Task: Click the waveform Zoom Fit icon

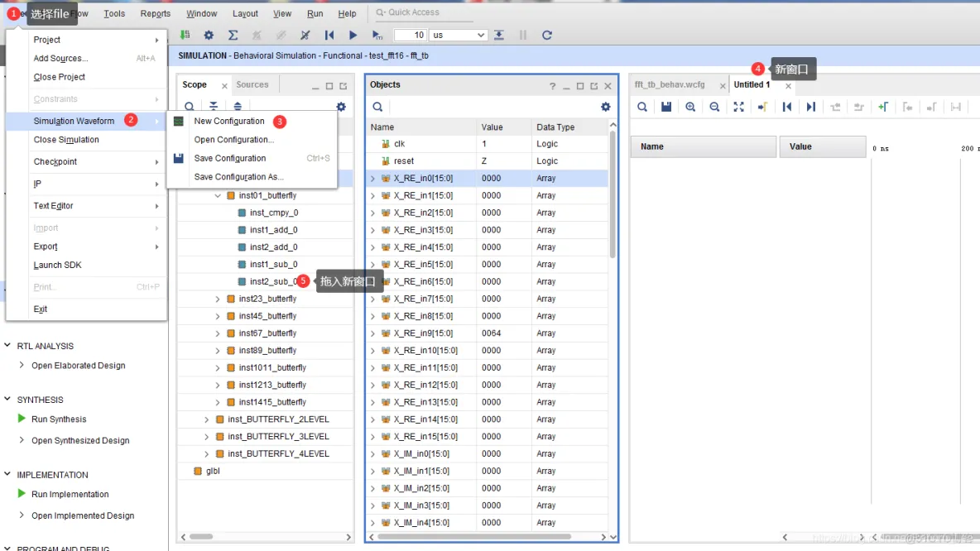Action: pos(739,107)
